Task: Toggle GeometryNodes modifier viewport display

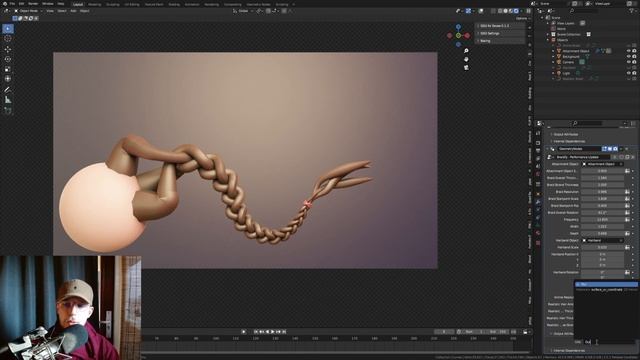Action: tap(610, 149)
